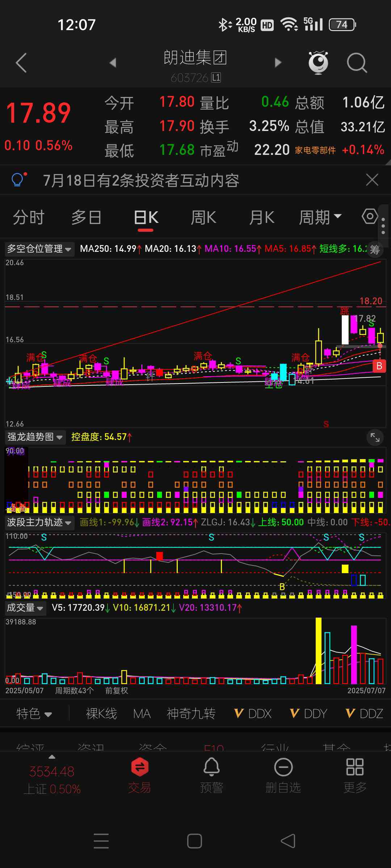Tap the white gap candlestick labeled 跳
This screenshot has width=391, height=868.
(345, 330)
